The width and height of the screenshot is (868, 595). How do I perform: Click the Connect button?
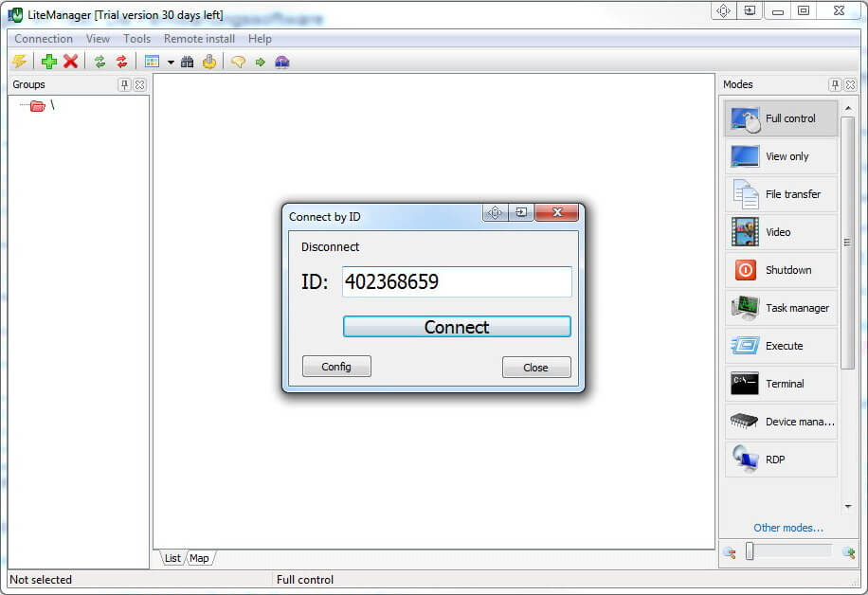tap(457, 327)
